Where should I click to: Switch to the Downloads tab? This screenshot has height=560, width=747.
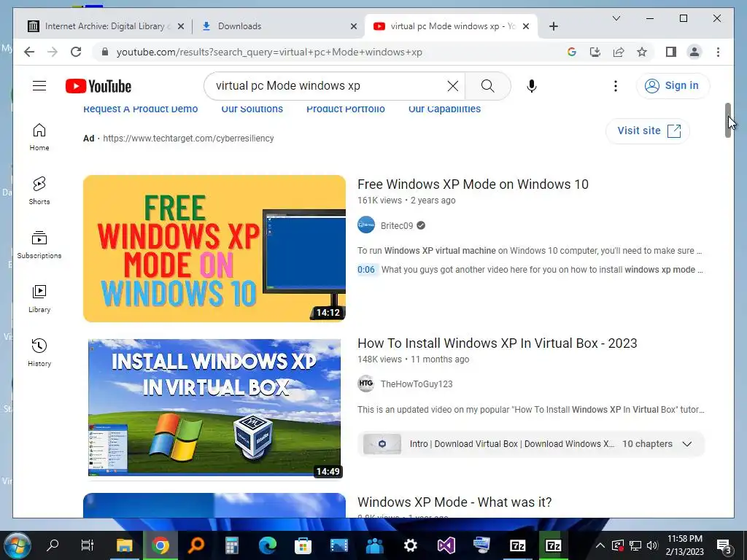279,26
